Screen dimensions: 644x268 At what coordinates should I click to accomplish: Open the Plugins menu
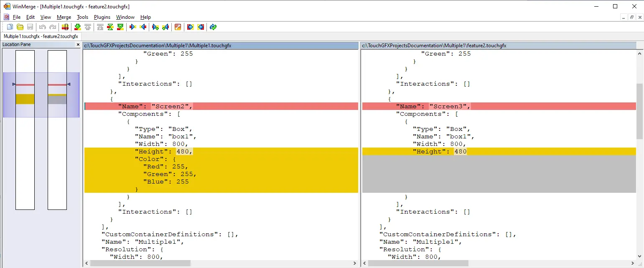102,17
